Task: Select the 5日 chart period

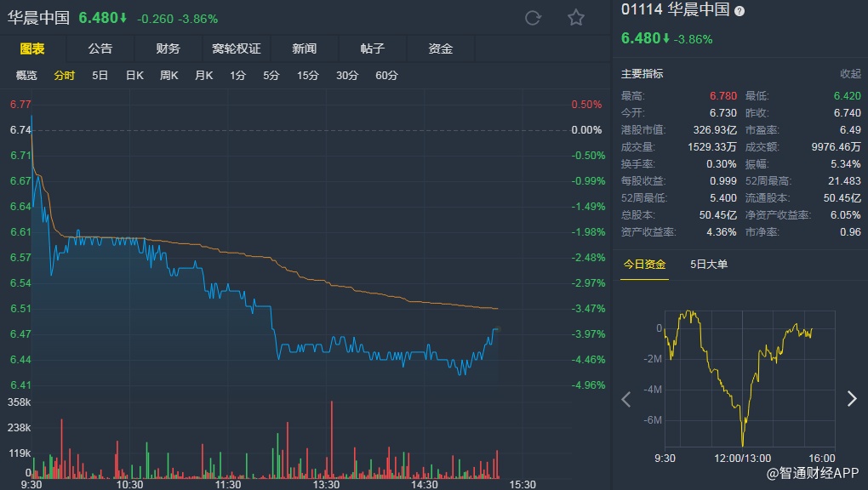Action: click(100, 76)
